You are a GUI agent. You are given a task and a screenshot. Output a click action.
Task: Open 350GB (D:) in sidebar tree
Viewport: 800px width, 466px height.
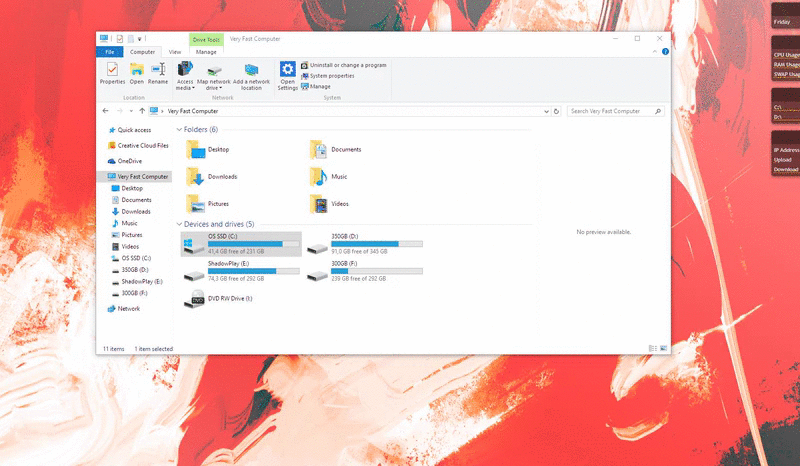click(130, 270)
